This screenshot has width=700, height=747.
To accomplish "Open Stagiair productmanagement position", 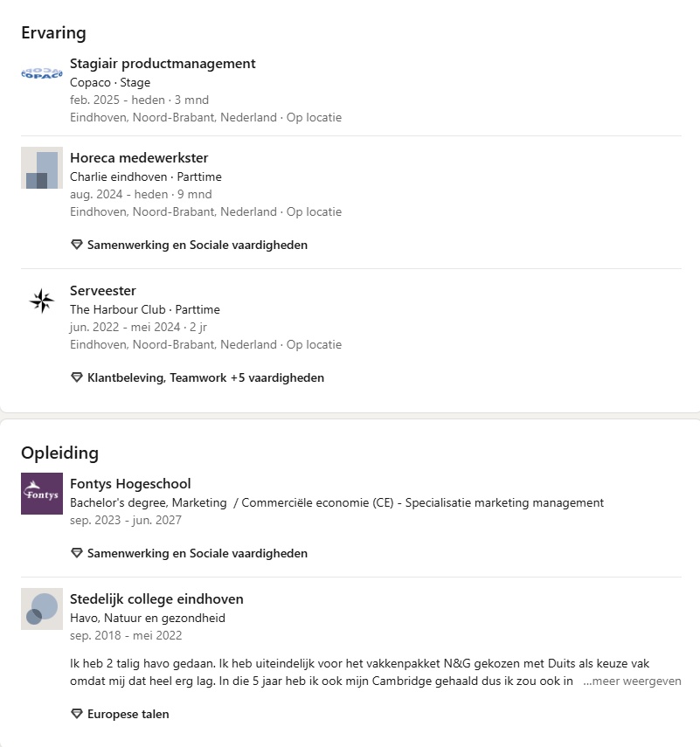I will (x=163, y=64).
